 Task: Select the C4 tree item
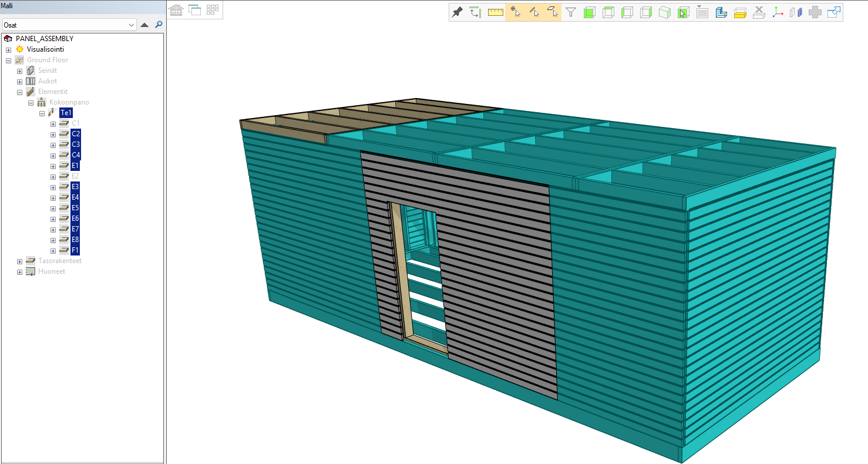[76, 155]
